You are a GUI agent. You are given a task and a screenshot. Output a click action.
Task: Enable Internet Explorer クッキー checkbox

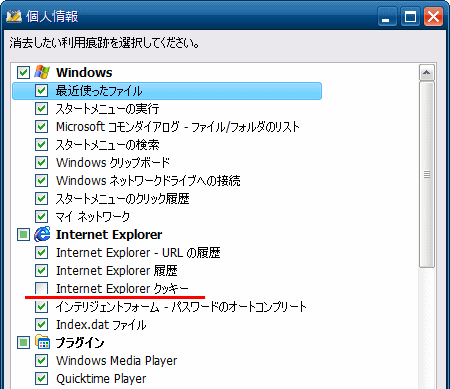(x=41, y=288)
